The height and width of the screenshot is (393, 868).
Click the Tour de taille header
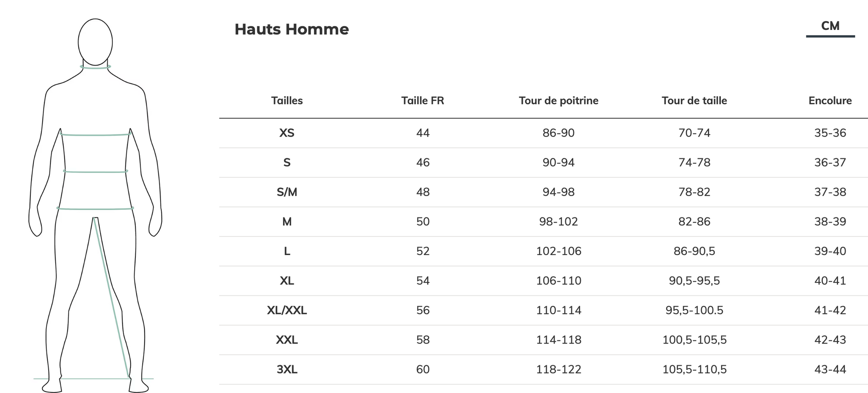(x=694, y=101)
